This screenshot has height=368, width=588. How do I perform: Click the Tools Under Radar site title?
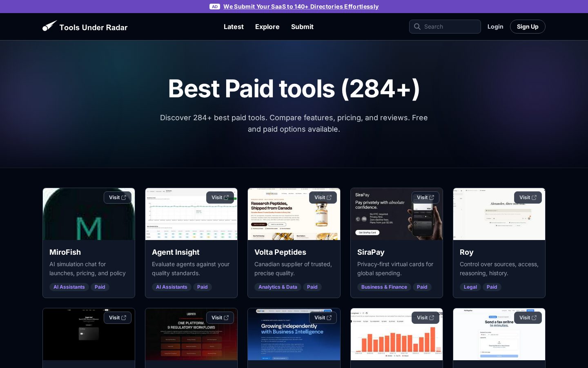pyautogui.click(x=94, y=27)
